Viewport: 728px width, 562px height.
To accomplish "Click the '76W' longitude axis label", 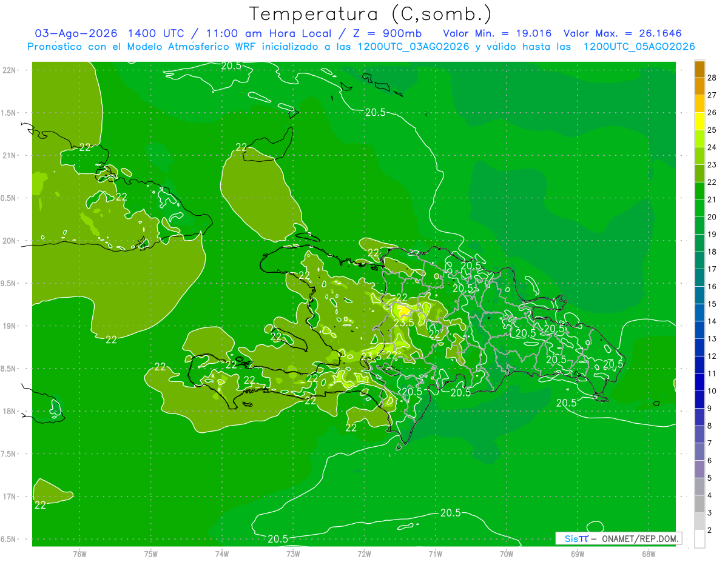I will click(x=79, y=554).
